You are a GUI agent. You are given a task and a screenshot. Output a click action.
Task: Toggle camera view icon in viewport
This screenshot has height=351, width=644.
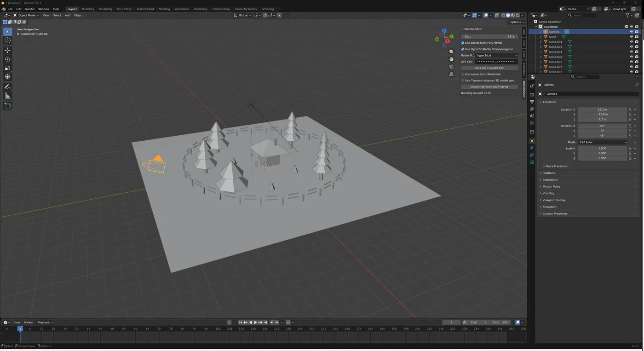point(451,67)
